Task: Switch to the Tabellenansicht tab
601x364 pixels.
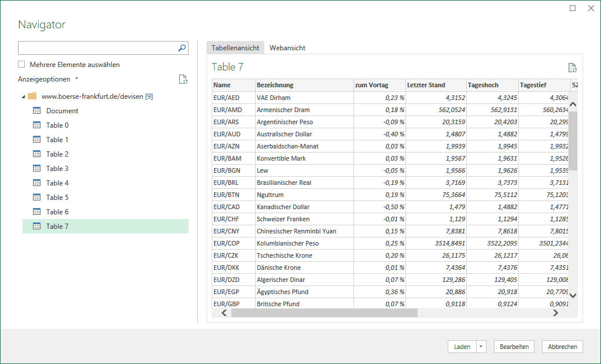Action: tap(235, 48)
